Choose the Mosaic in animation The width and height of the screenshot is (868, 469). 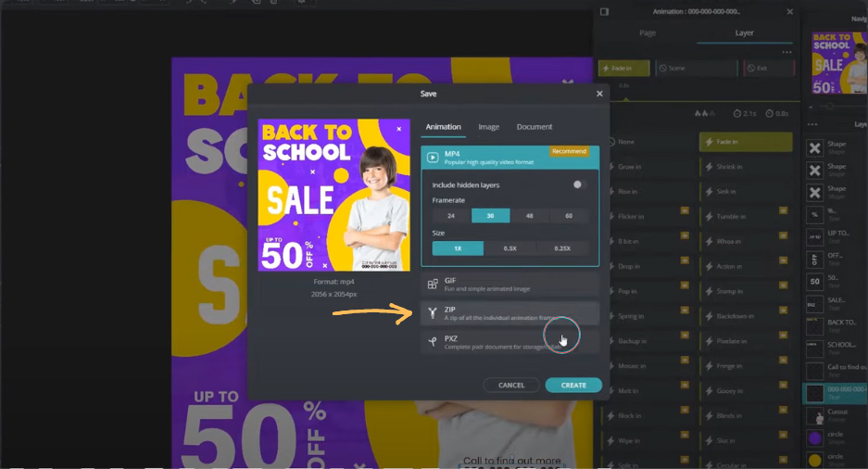pyautogui.click(x=648, y=366)
